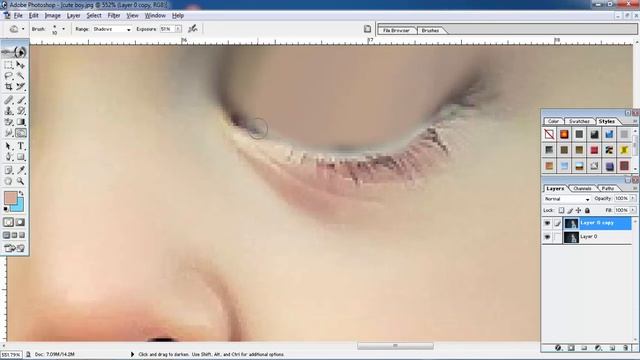Switch to the Channels tab
The width and height of the screenshot is (640, 360).
tap(582, 188)
